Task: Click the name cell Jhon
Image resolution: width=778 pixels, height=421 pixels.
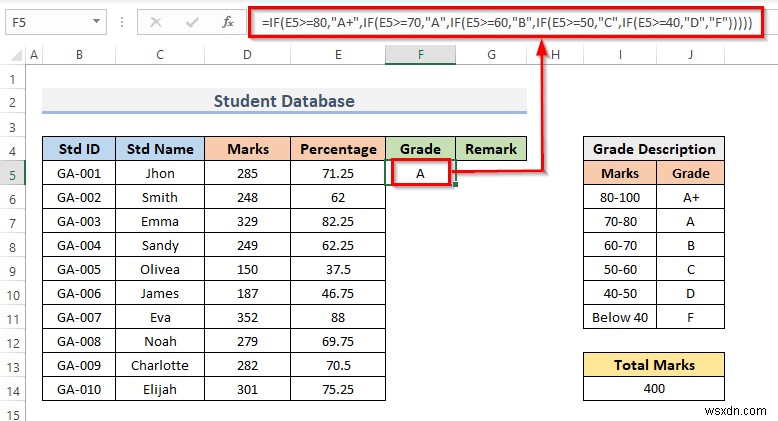Action: (160, 173)
